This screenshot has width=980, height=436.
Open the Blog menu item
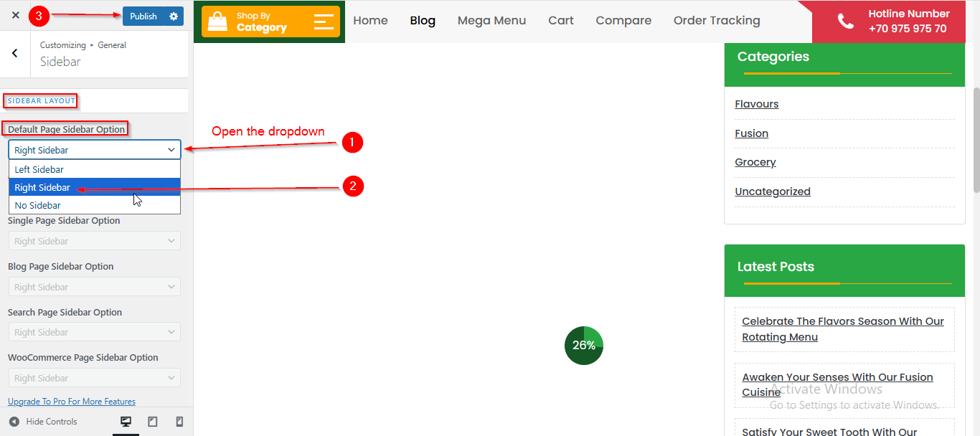click(x=423, y=21)
